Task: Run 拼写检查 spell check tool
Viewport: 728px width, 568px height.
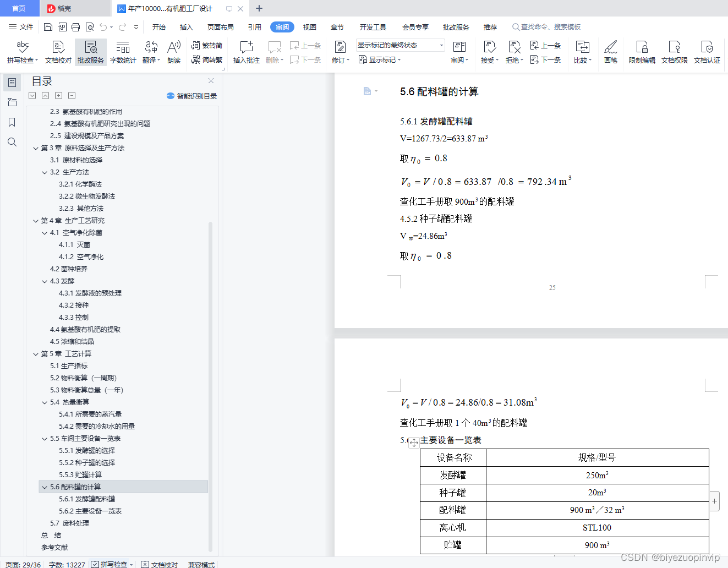Action: tap(23, 52)
